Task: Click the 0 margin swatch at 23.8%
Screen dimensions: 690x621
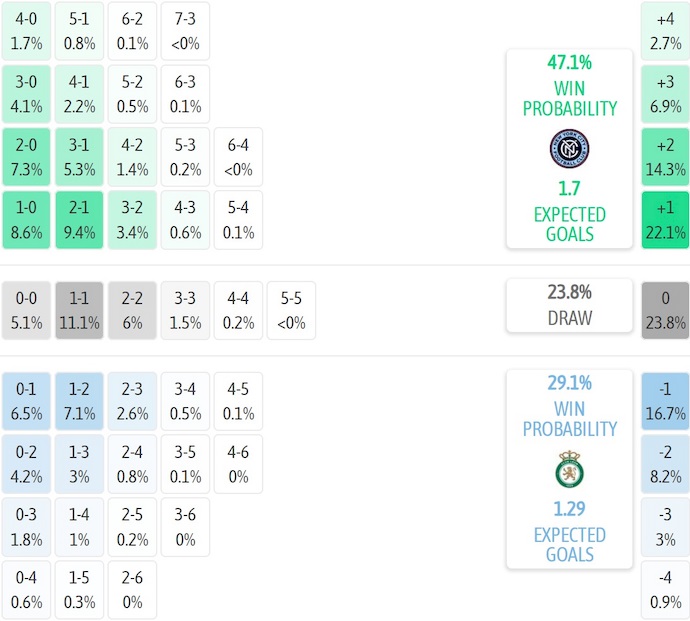Action: pos(665,310)
